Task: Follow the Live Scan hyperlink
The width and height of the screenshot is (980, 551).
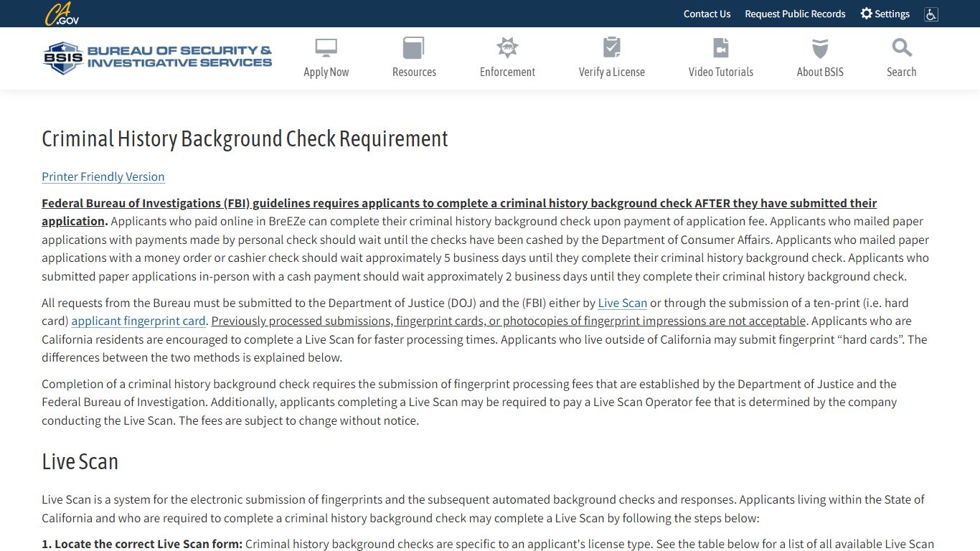Action: pos(623,303)
